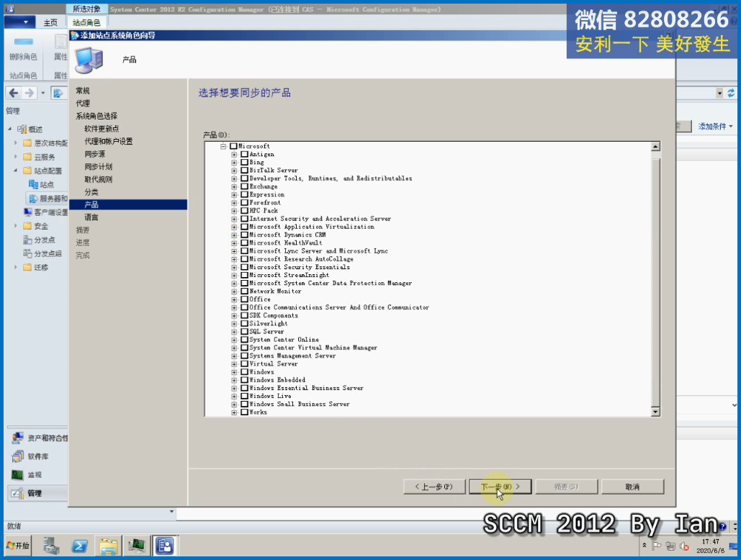This screenshot has height=560, width=741.
Task: Check the Microsoft root checkbox
Action: tap(233, 146)
